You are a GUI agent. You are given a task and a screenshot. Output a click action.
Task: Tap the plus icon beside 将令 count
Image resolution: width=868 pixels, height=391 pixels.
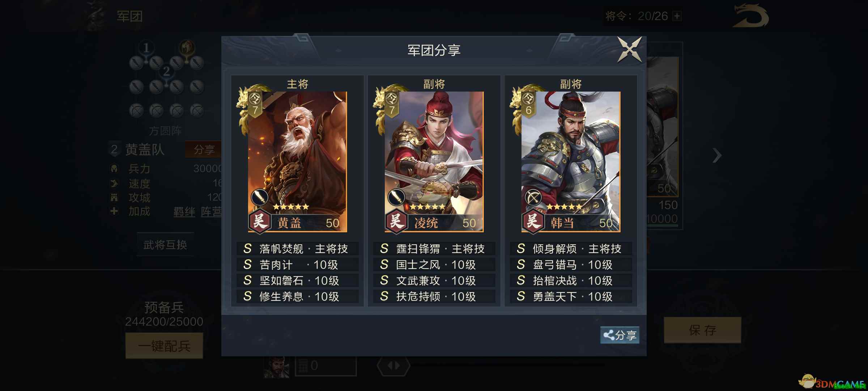click(677, 16)
